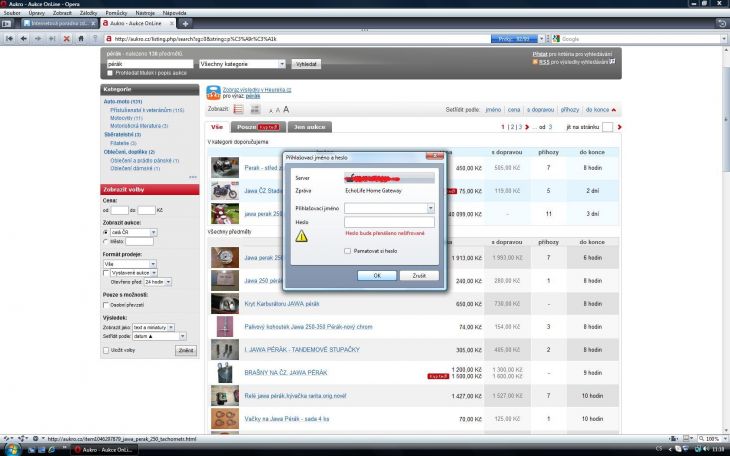Open address bar history dropdown arrow
The width and height of the screenshot is (730, 456).
541,39
